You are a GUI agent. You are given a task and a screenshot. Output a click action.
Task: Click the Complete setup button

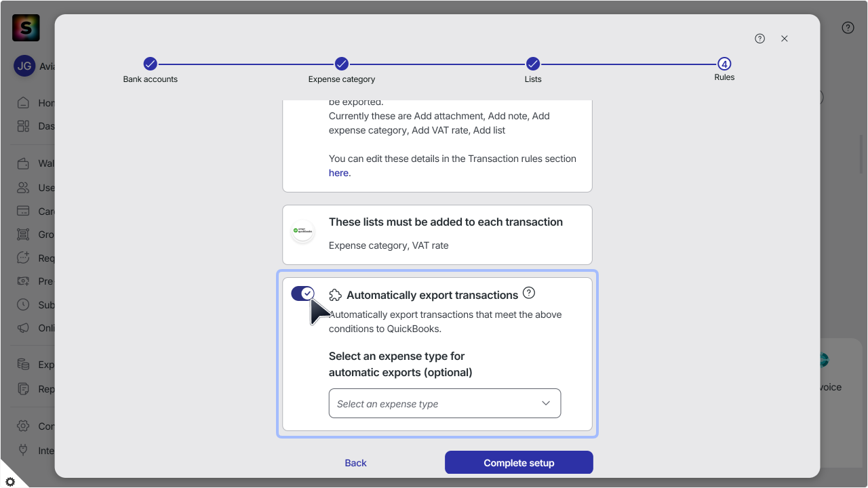tap(519, 463)
